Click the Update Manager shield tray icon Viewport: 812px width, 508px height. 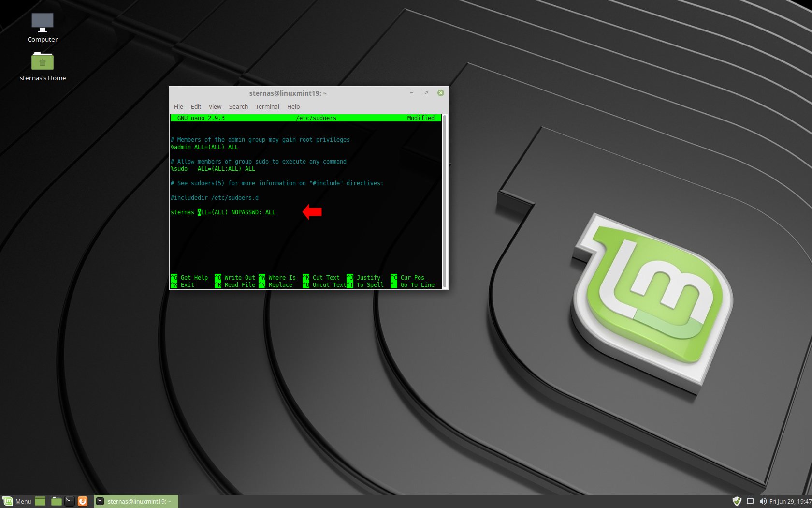tap(737, 501)
